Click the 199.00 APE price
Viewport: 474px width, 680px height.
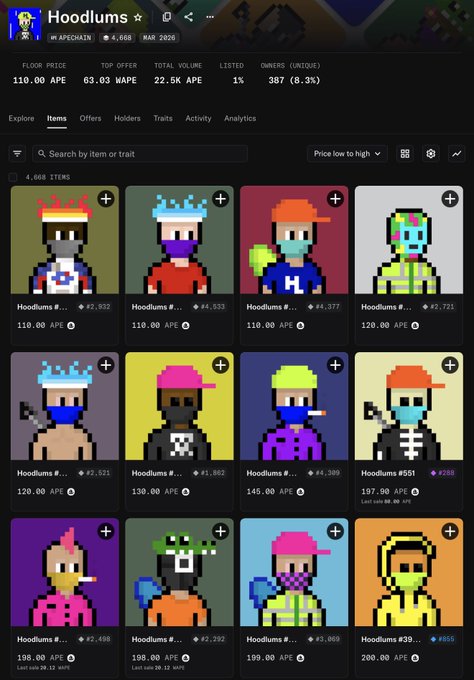(270, 657)
